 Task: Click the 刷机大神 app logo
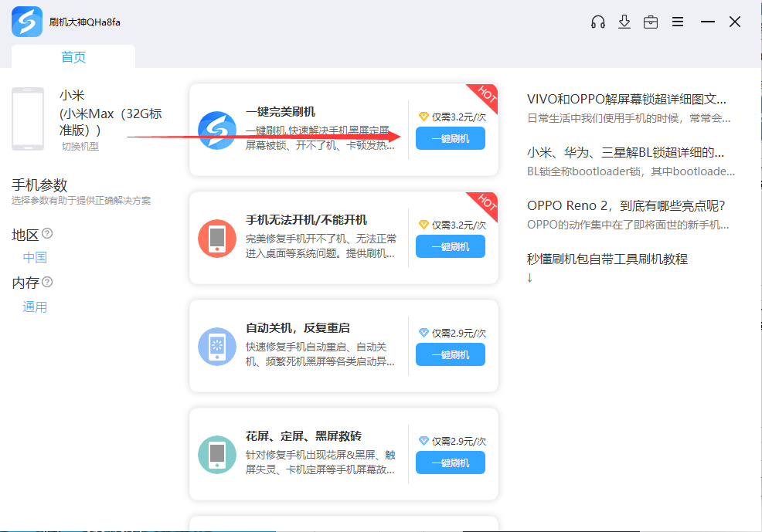click(27, 22)
